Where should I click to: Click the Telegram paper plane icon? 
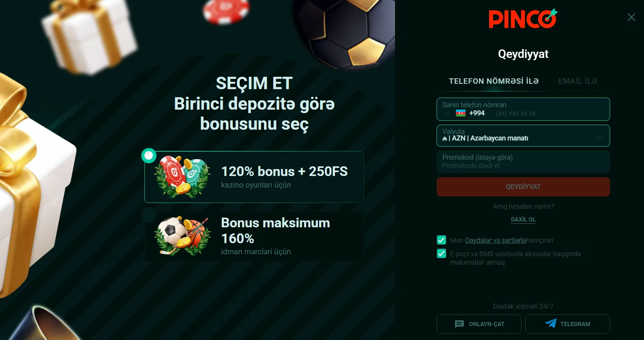tap(551, 324)
